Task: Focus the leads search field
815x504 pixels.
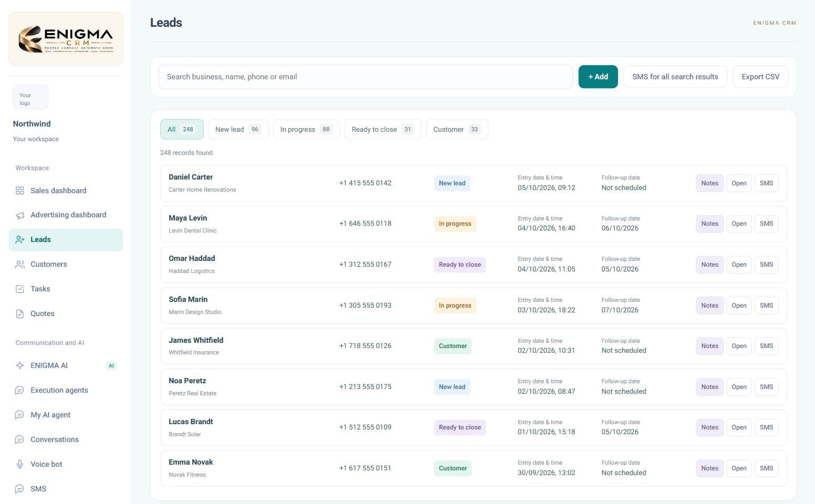Action: (x=365, y=77)
